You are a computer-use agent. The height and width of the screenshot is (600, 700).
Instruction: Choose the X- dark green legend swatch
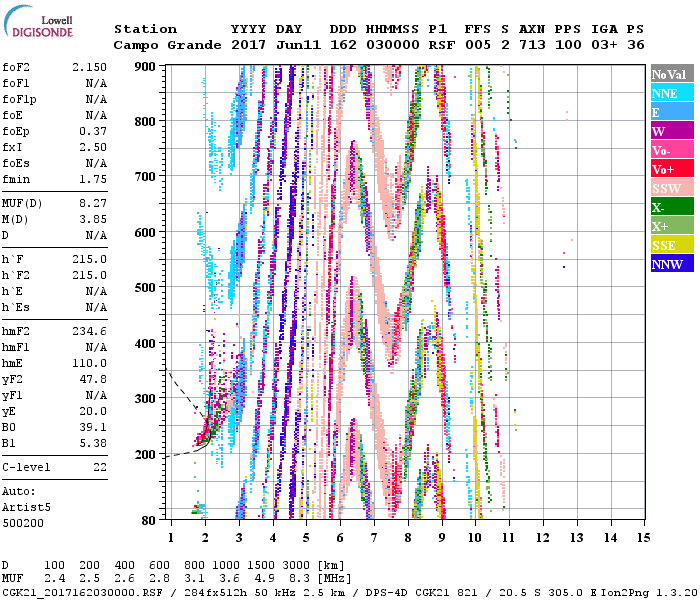670,207
